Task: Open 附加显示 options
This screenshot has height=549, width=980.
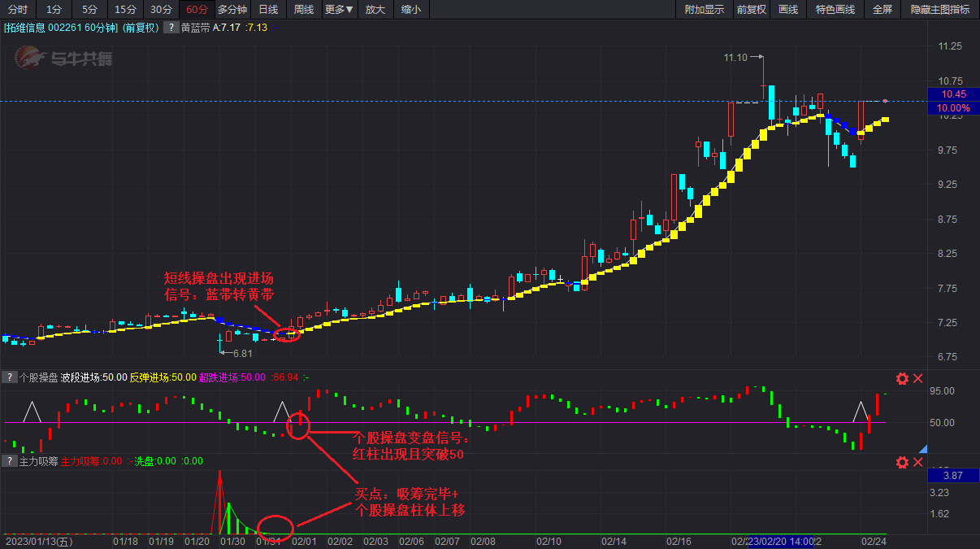Action: pos(705,10)
